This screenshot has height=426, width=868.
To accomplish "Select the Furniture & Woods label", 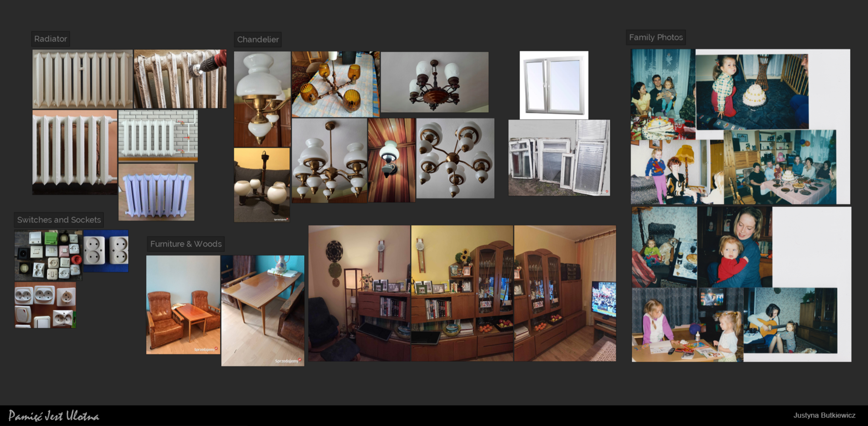I will pos(185,244).
